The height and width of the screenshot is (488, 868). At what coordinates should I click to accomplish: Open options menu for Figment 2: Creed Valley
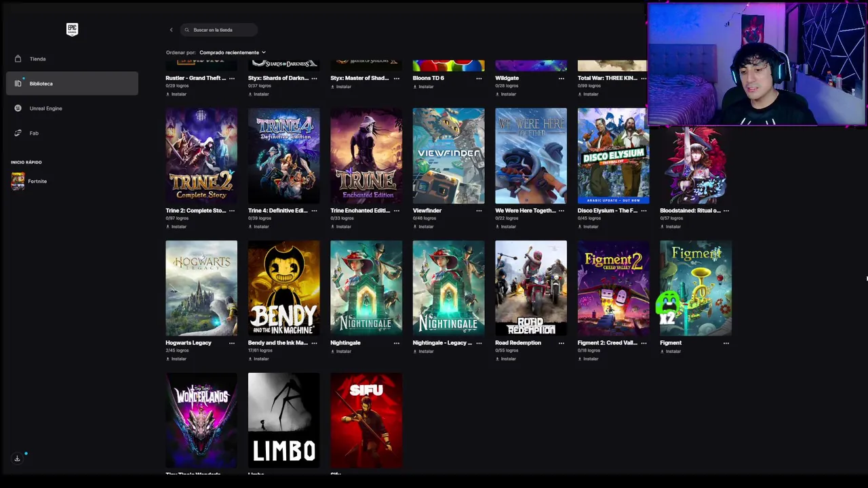coord(644,342)
